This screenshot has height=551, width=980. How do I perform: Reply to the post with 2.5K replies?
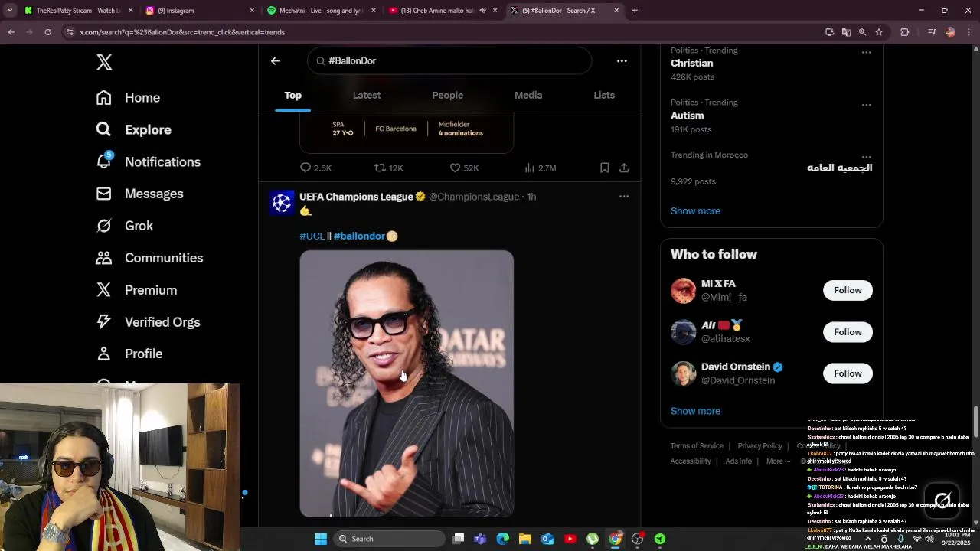coord(315,168)
